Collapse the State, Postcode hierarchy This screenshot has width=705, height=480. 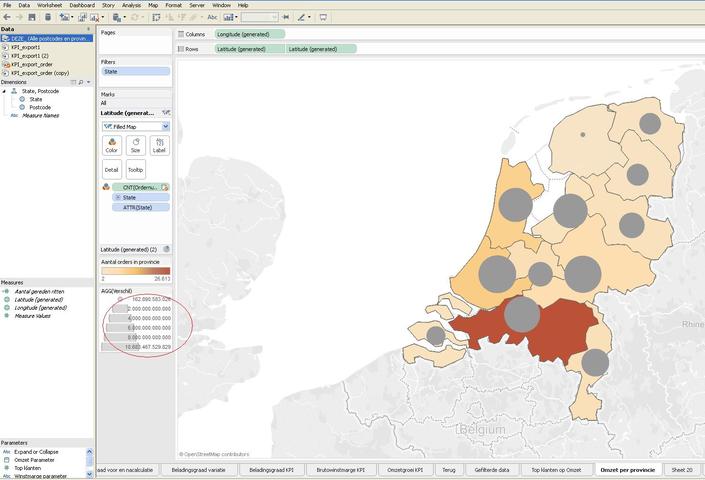[5, 91]
